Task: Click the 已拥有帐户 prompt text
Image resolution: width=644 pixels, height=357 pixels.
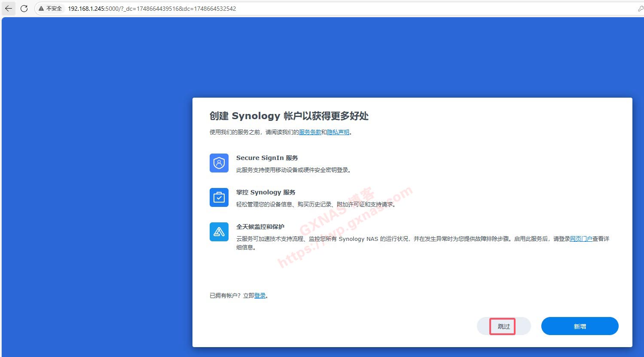Action: click(231, 295)
